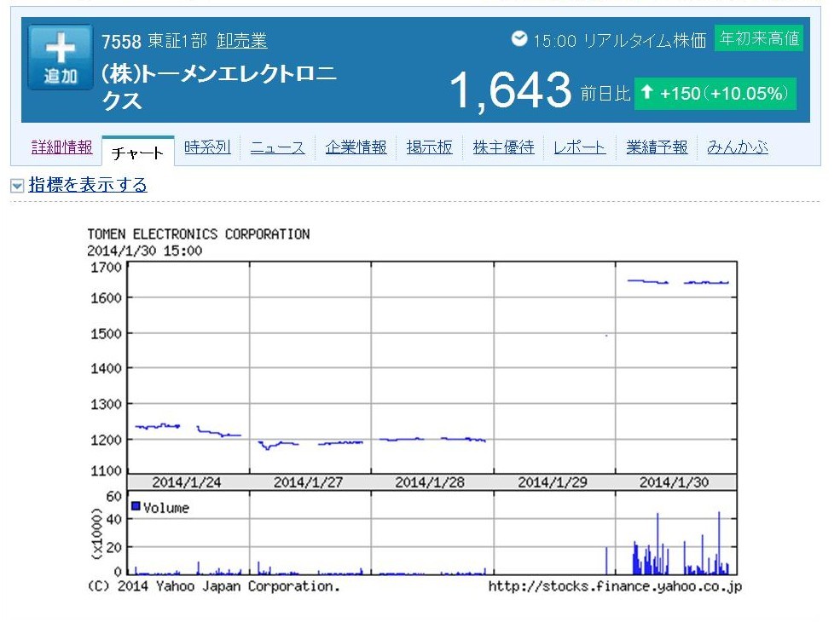The height and width of the screenshot is (634, 840).
Task: Click the Volume legend label
Action: click(x=166, y=508)
